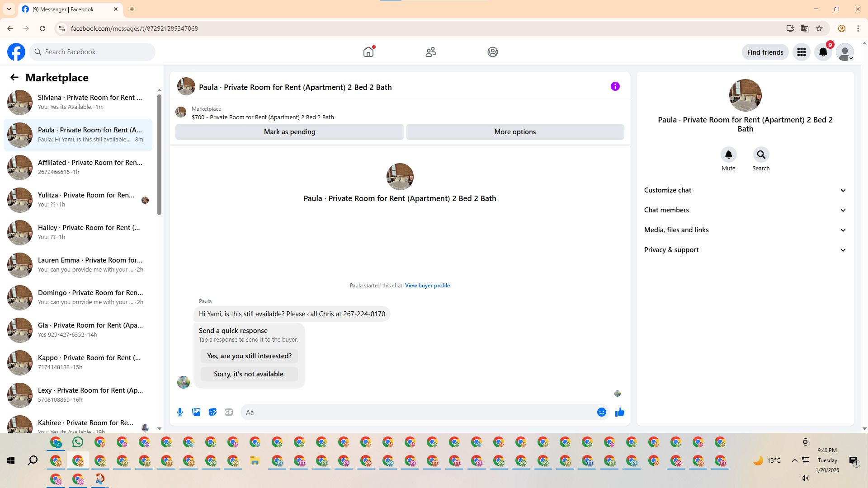868x488 pixels.
Task: Open the Kappo conversation
Action: coord(78,362)
